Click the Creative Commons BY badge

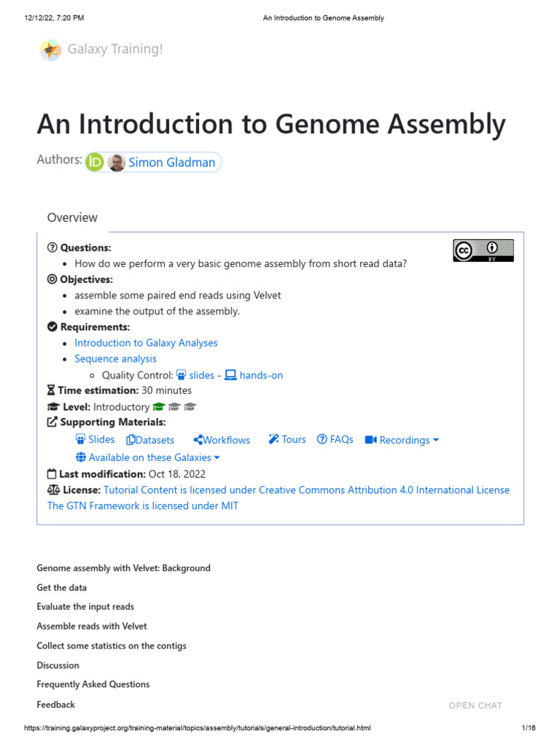pyautogui.click(x=483, y=250)
